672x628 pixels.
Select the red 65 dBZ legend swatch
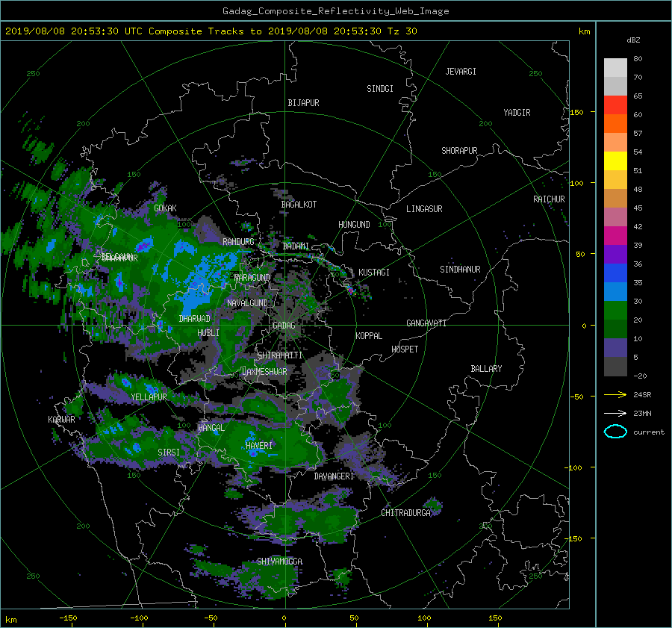[615, 105]
